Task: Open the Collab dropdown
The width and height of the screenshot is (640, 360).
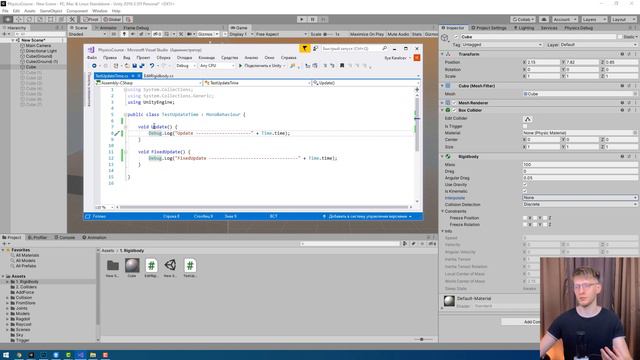Action: pos(523,19)
